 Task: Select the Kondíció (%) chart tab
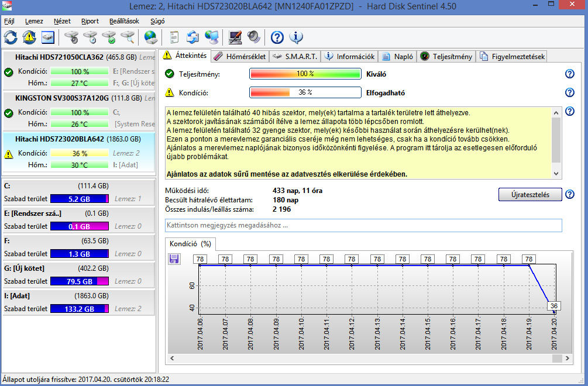pos(190,244)
